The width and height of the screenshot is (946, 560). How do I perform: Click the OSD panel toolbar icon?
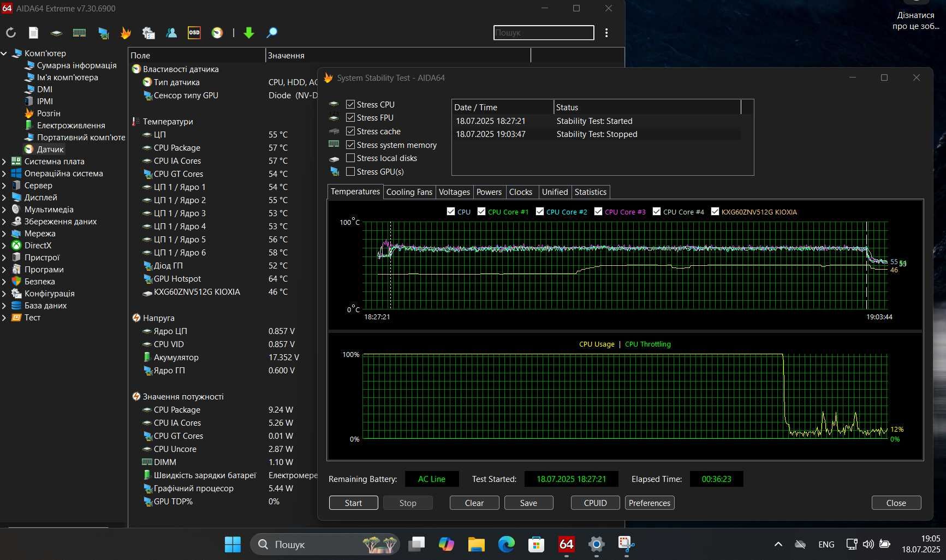pos(194,33)
